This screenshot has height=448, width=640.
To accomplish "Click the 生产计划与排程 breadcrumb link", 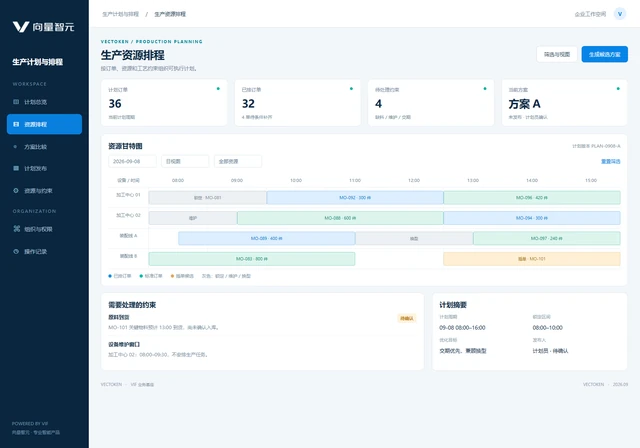I will coord(120,14).
